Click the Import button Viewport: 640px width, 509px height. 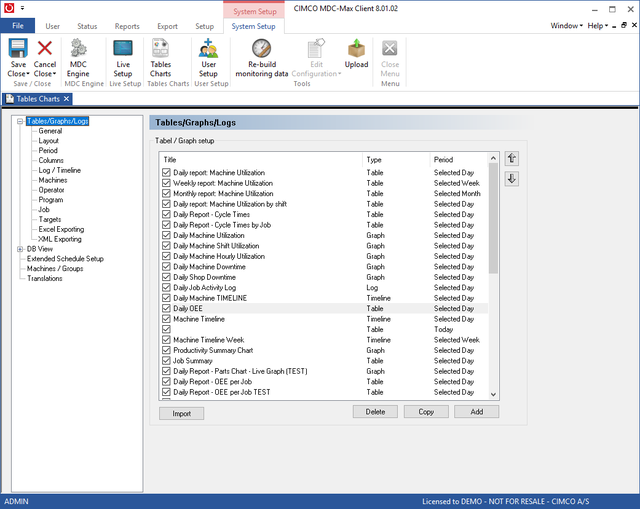point(182,413)
